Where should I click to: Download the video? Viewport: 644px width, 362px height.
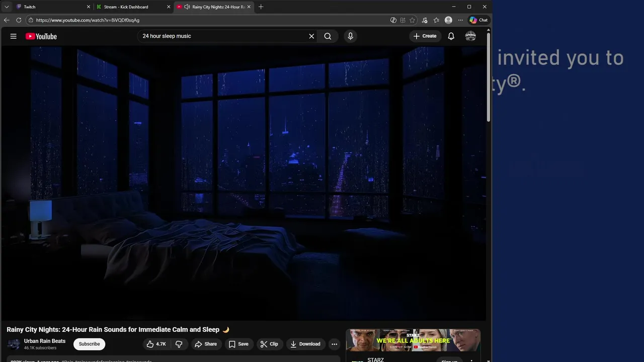click(305, 344)
